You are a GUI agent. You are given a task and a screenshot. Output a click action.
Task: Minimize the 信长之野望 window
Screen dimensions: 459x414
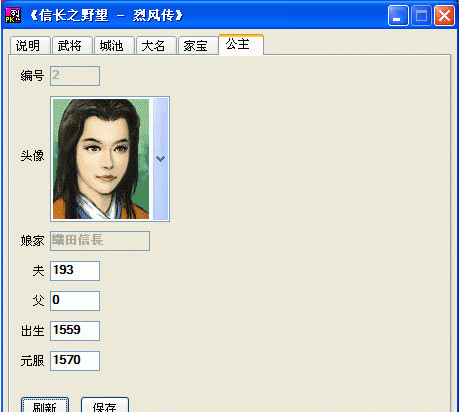(398, 15)
